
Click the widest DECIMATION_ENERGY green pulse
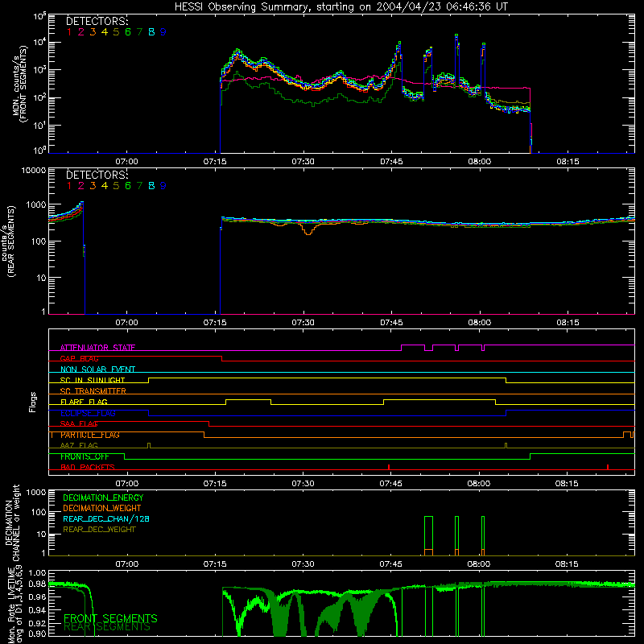point(428,536)
